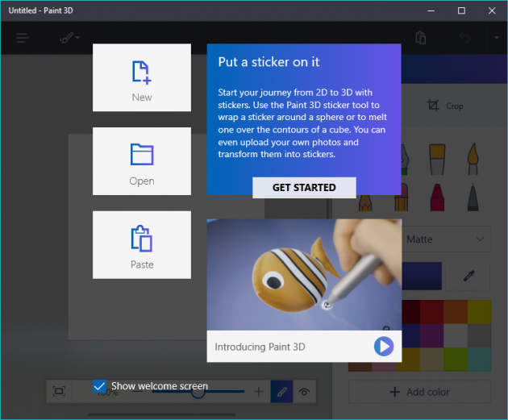Activate the eyedropper color picker
The image size is (508, 420).
point(468,276)
